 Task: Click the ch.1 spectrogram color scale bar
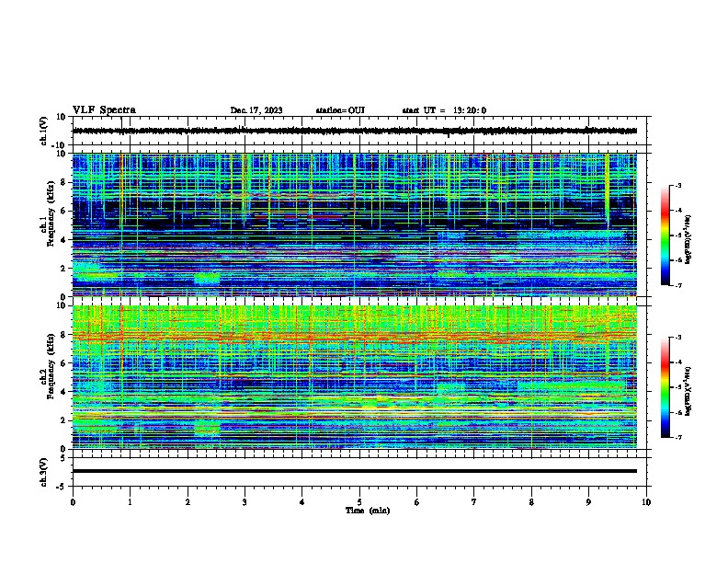pos(665,236)
